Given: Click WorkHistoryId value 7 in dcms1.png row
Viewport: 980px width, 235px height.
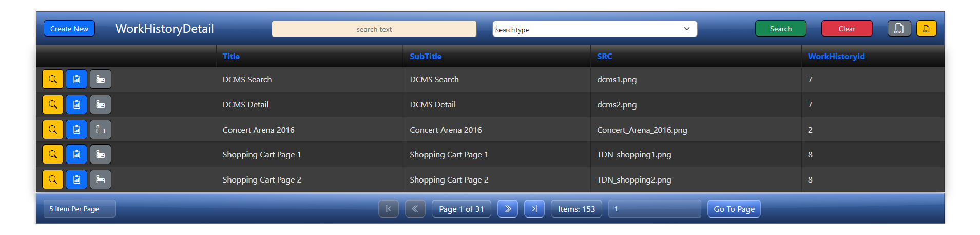Looking at the screenshot, I should click(x=810, y=79).
